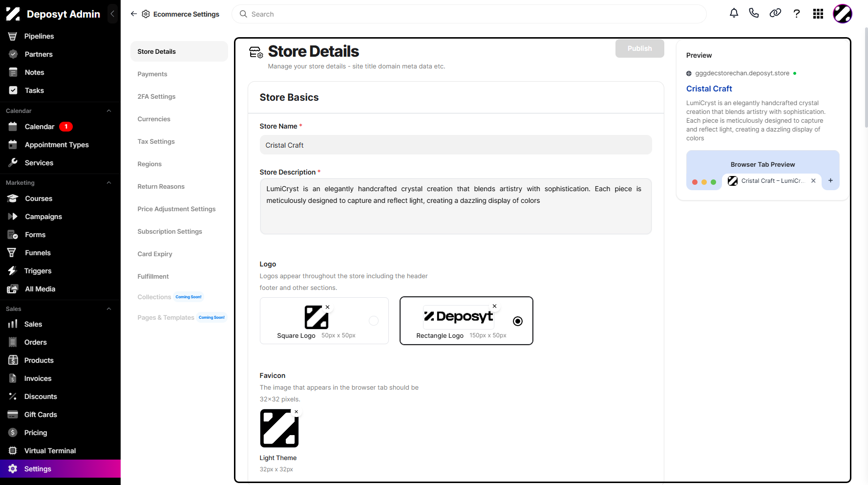The height and width of the screenshot is (485, 868).
Task: Collapse the left sidebar with chevron
Action: (x=113, y=14)
